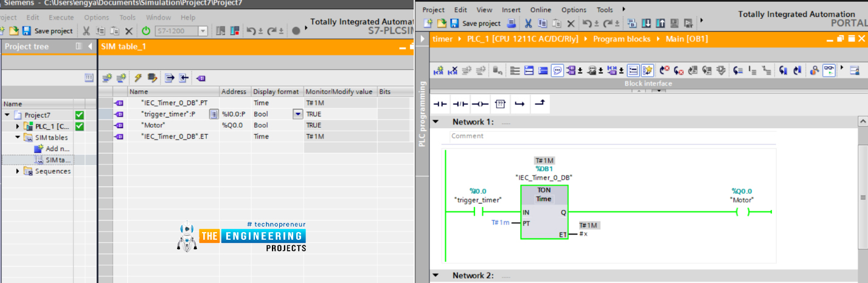Open Execute menu in PLCSIM window
The width and height of the screenshot is (868, 283).
pos(61,18)
